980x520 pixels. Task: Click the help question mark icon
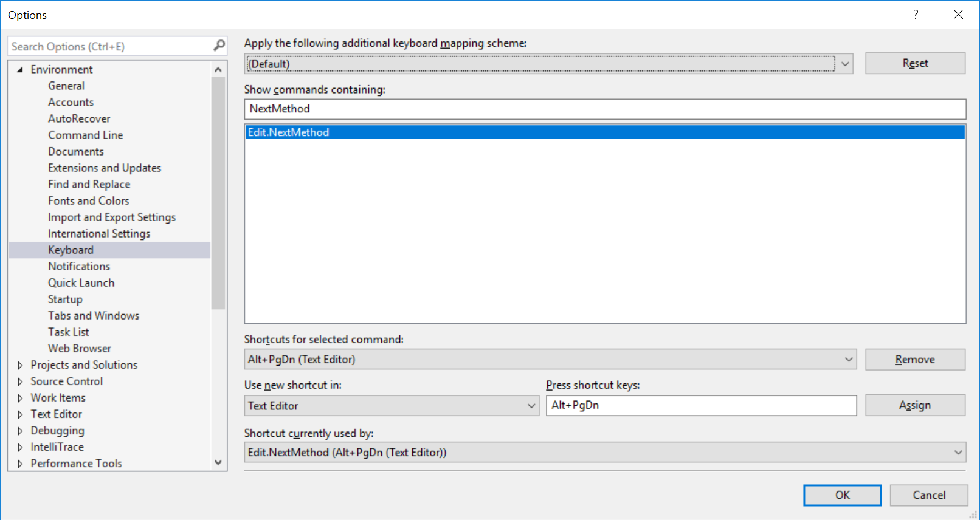pyautogui.click(x=916, y=15)
